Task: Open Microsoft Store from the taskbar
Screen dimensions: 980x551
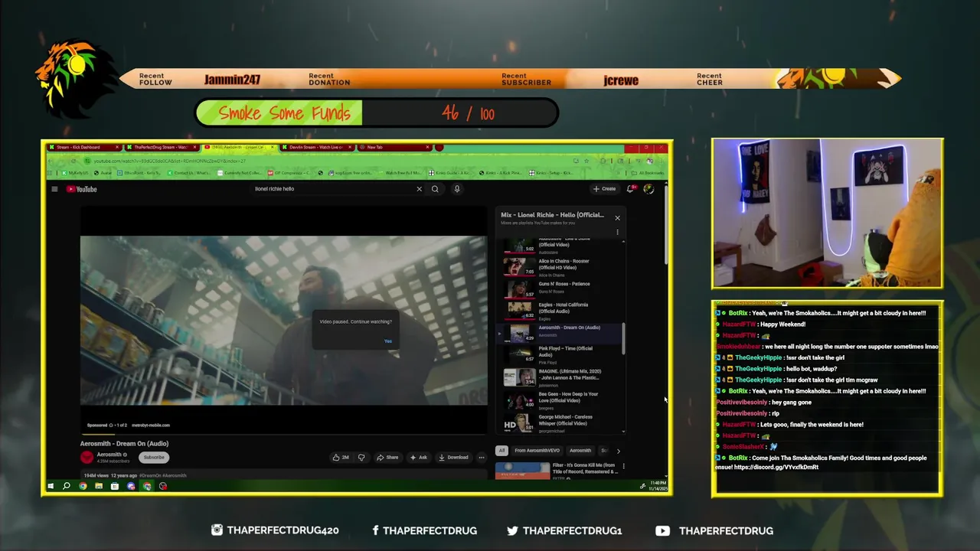Action: (115, 486)
